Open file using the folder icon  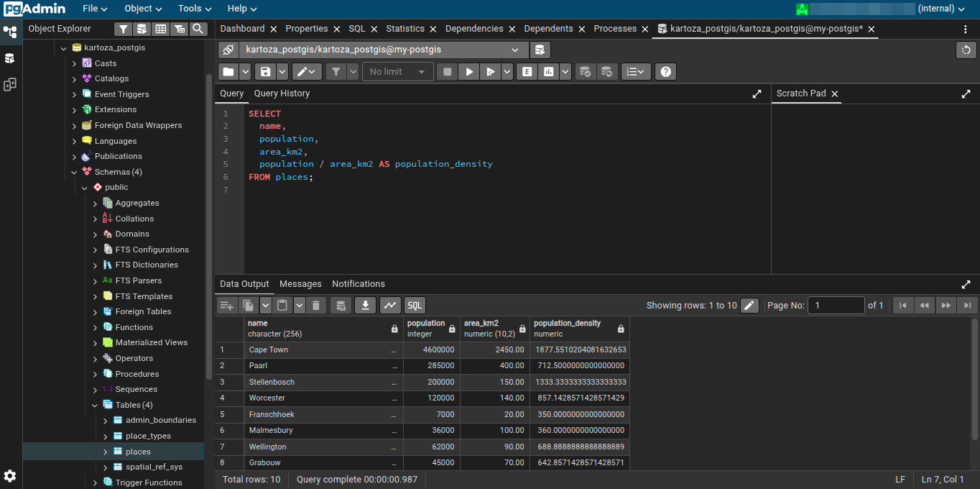pos(228,72)
